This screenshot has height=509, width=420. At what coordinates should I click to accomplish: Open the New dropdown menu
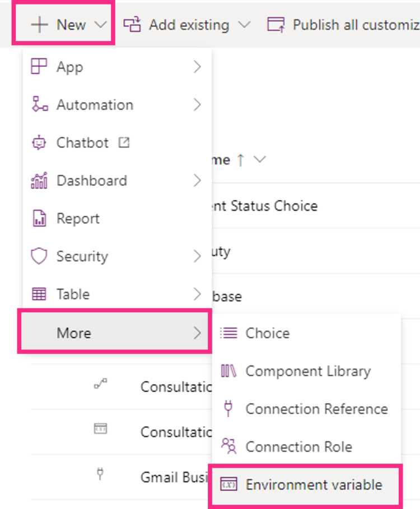click(63, 25)
